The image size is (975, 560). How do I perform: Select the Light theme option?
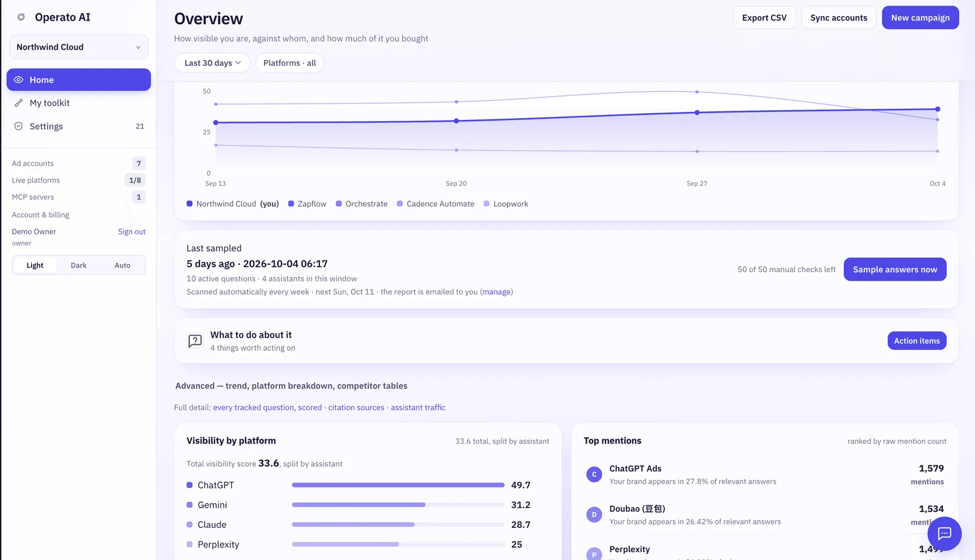point(35,265)
